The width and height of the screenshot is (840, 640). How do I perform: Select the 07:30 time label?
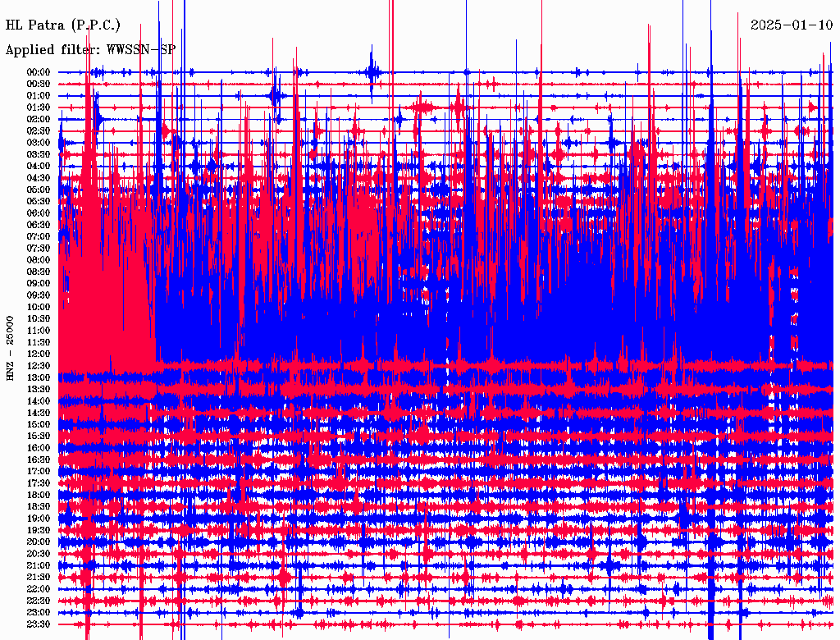(x=39, y=249)
